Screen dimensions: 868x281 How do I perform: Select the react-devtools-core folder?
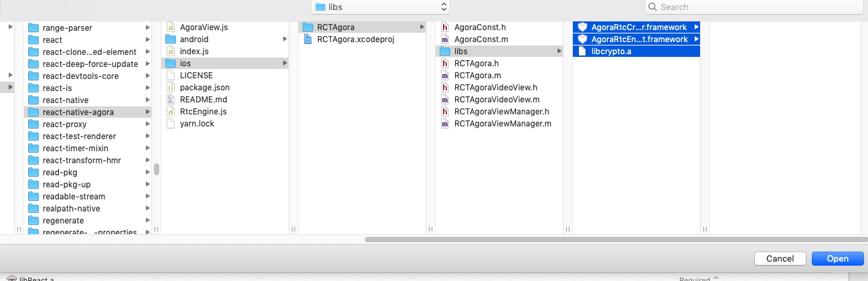pos(88,76)
